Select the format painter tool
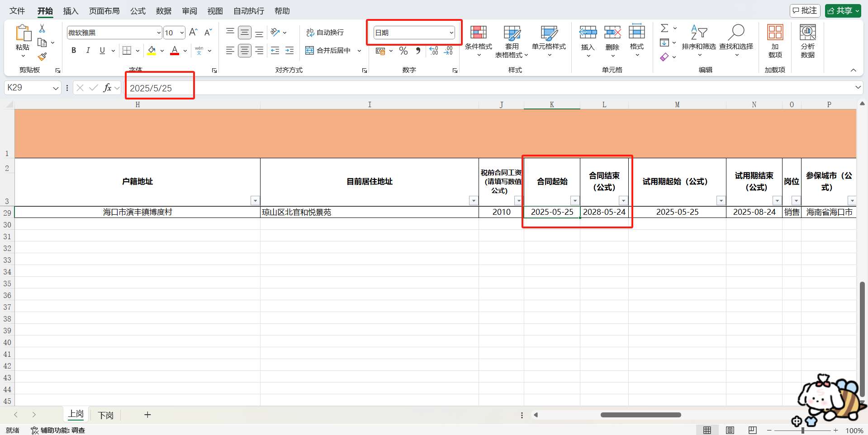 [x=42, y=57]
